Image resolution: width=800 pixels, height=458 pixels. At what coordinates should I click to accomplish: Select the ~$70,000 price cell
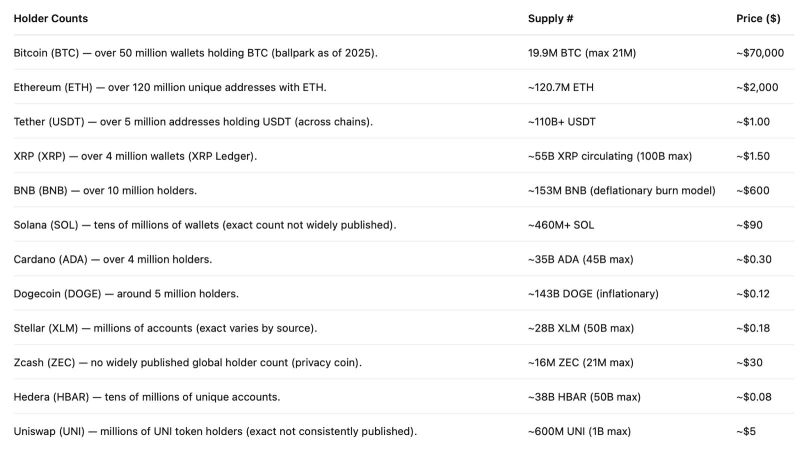pos(760,53)
